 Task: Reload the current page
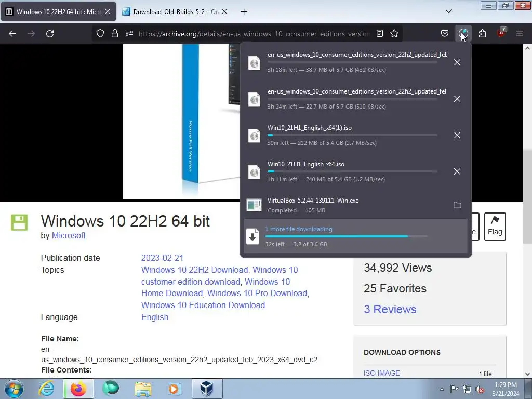(x=50, y=34)
